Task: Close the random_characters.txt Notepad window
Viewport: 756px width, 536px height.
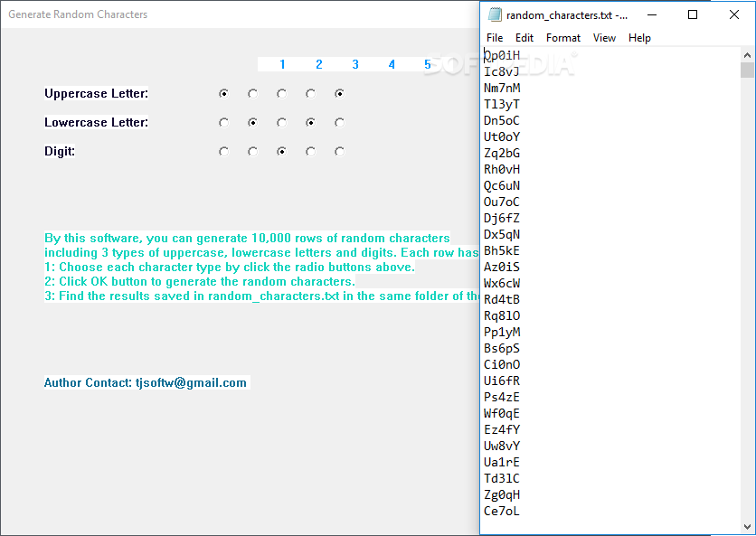Action: click(x=733, y=15)
